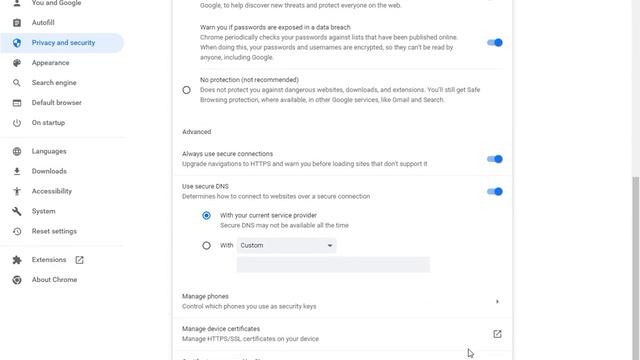The image size is (640, 360).
Task: Click the Extensions puzzle piece icon
Action: click(x=17, y=260)
